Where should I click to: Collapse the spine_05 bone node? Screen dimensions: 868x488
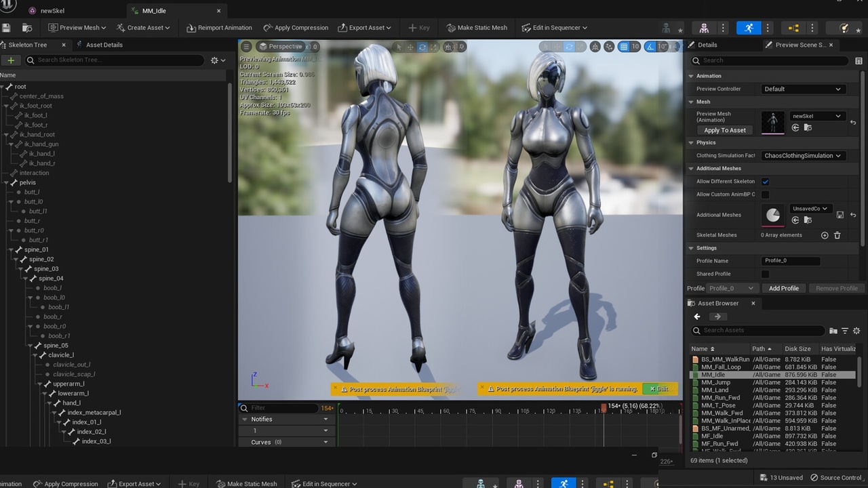[x=30, y=346]
